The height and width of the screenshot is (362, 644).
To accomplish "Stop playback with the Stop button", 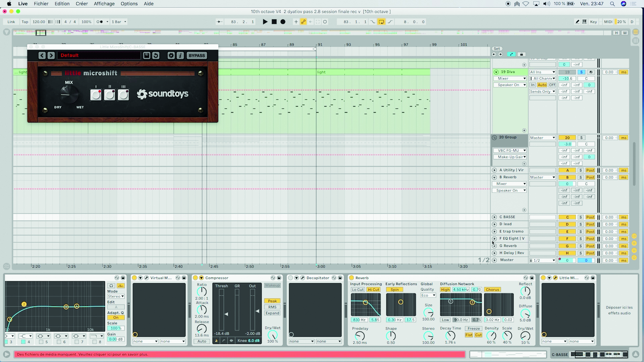I will [274, 22].
